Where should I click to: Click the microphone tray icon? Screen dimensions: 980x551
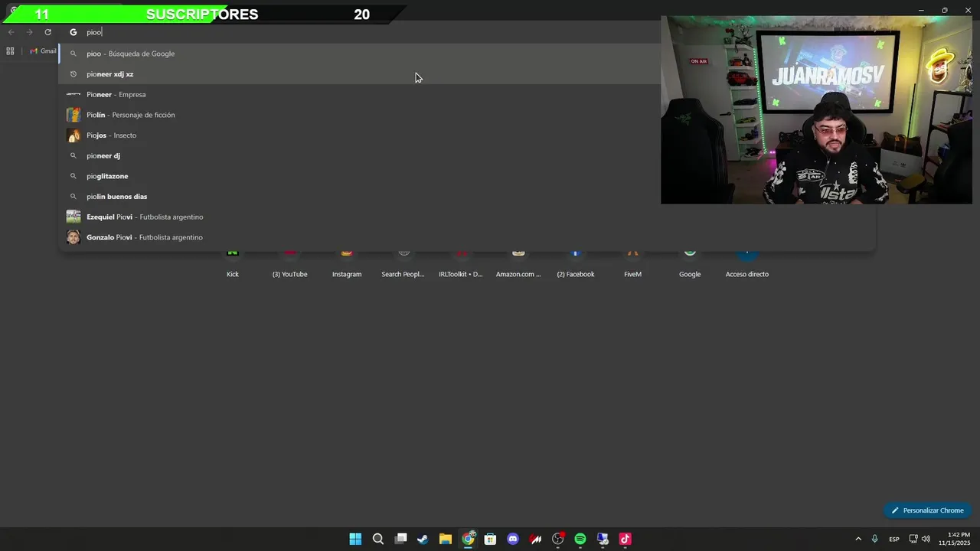(x=874, y=539)
